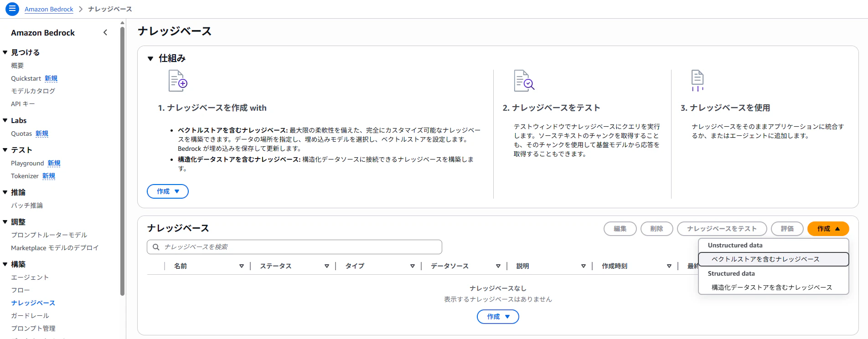This screenshot has width=868, height=339.
Task: Open ナレッジベース in the sidebar
Action: pos(33,303)
